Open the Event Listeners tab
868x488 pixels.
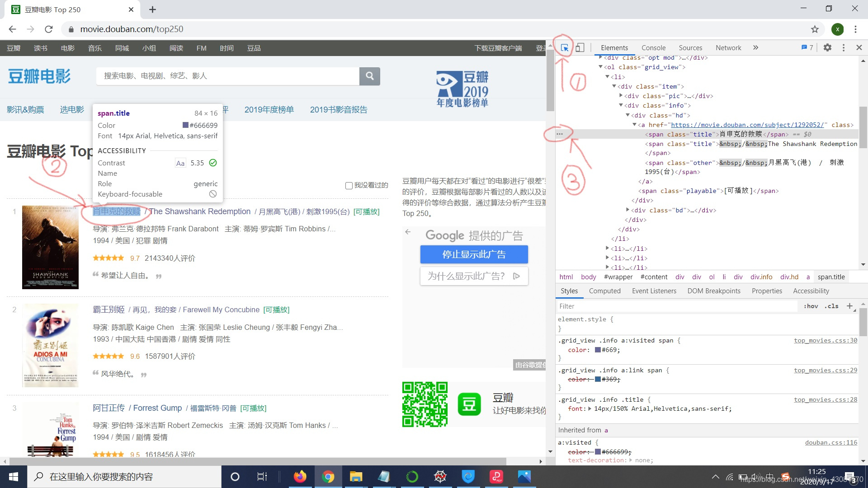click(x=654, y=291)
